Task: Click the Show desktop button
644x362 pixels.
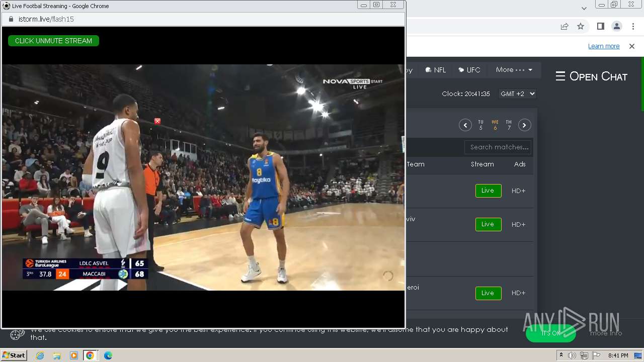Action: tap(638, 355)
